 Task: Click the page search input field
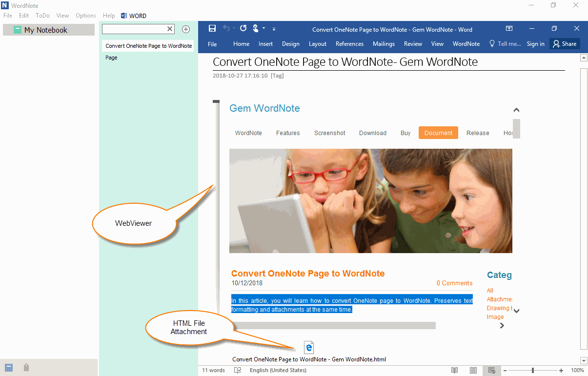coord(134,29)
